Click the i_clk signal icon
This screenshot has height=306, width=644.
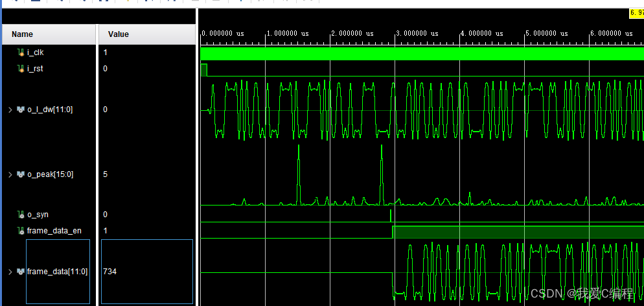point(20,53)
